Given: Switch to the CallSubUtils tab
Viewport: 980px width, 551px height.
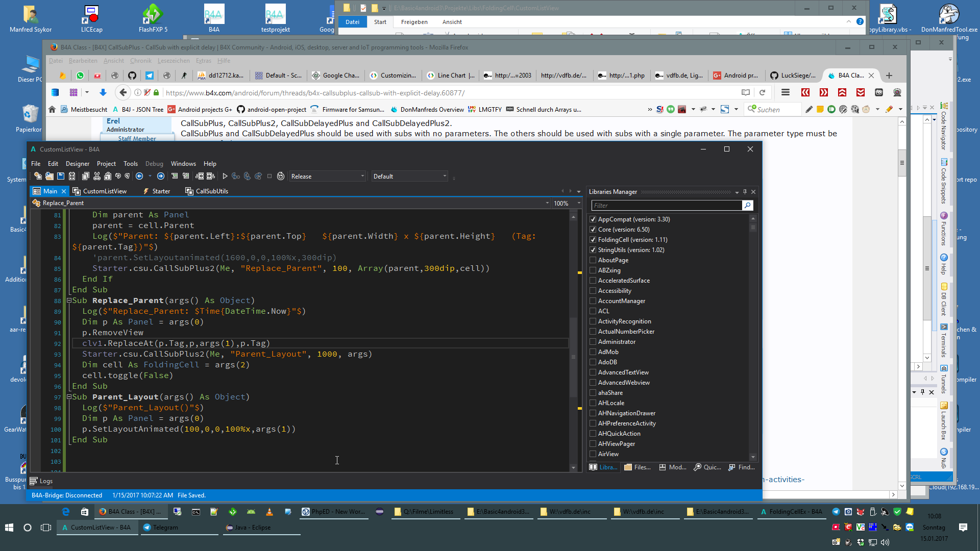Looking at the screenshot, I should pos(207,191).
